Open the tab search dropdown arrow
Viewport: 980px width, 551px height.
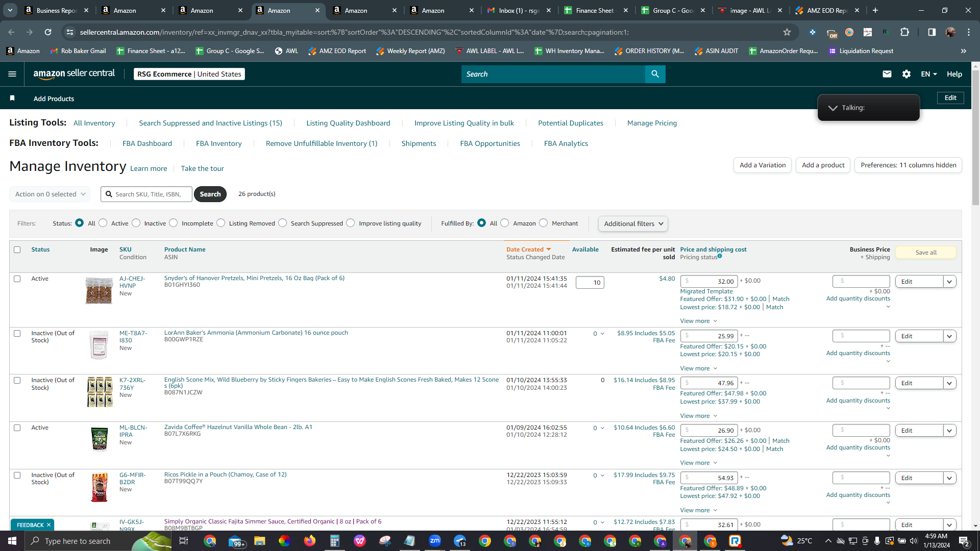10,10
